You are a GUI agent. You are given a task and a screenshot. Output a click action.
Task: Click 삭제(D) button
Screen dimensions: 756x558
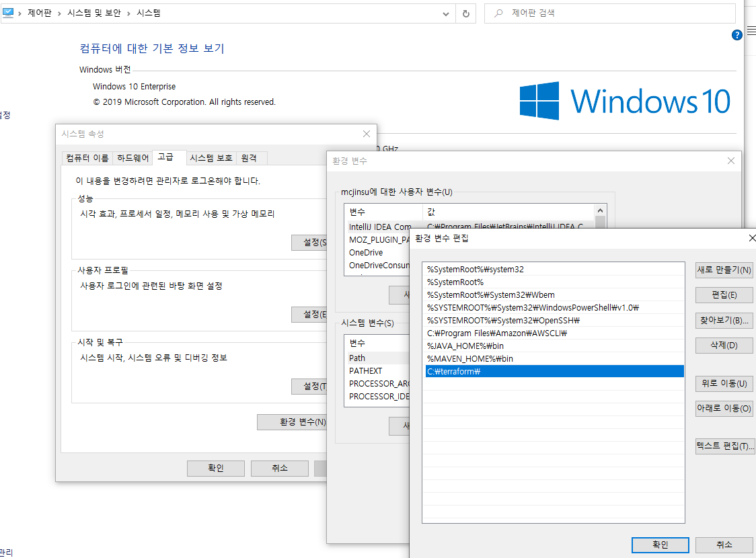point(724,346)
